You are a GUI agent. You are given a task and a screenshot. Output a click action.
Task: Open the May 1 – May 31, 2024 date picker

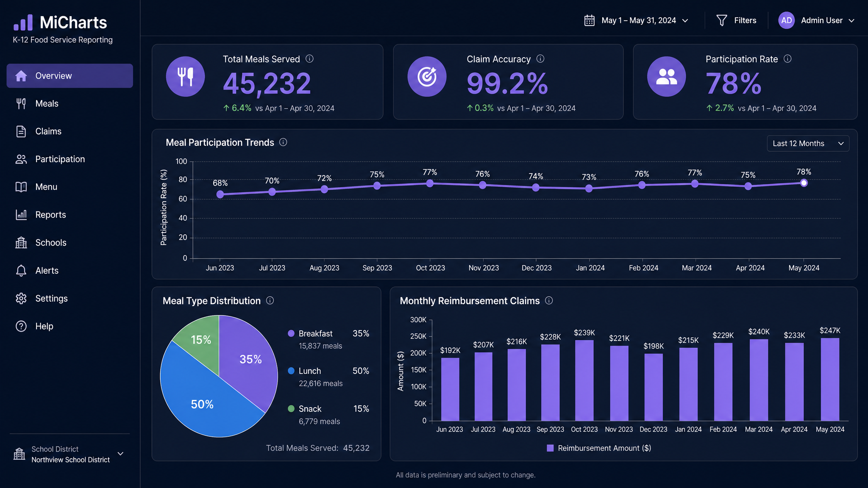[x=637, y=20]
